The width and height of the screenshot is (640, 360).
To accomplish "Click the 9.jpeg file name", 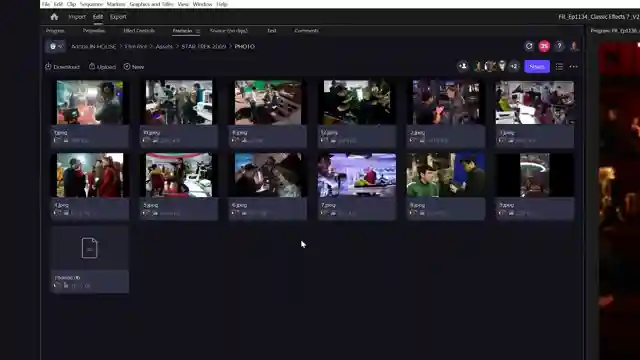I will click(507, 205).
